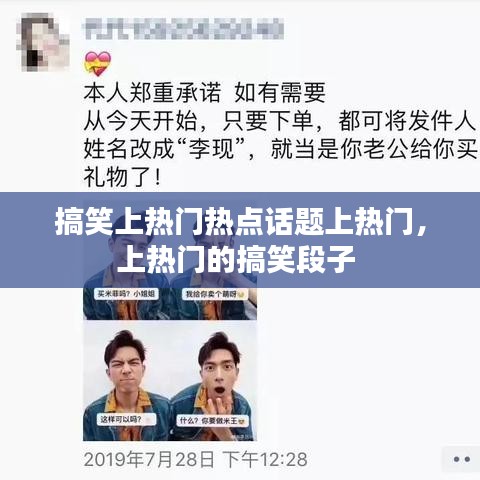The image size is (480, 480).
Task: Click the phrase 就当是你老公给你买 in the post
Action: tap(373, 149)
